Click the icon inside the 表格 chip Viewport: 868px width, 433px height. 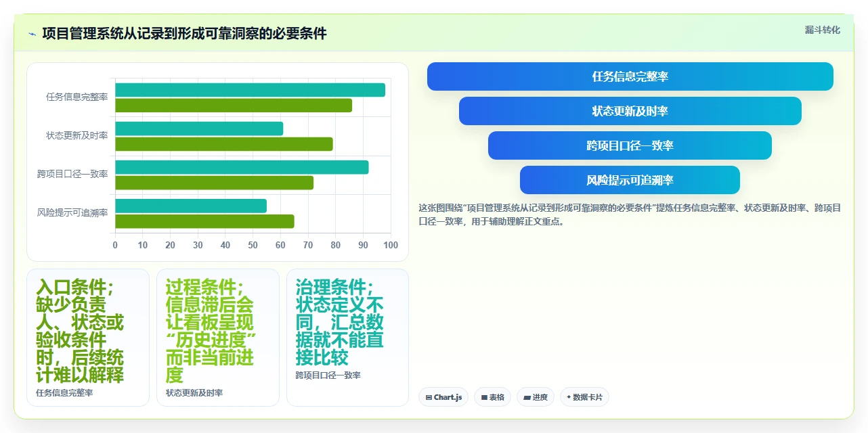484,398
